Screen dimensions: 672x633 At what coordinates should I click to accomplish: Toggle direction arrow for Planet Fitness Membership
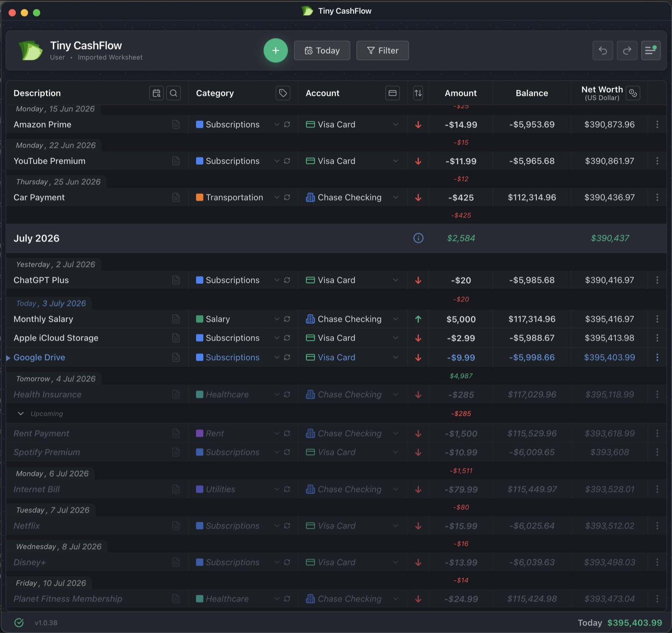point(418,599)
